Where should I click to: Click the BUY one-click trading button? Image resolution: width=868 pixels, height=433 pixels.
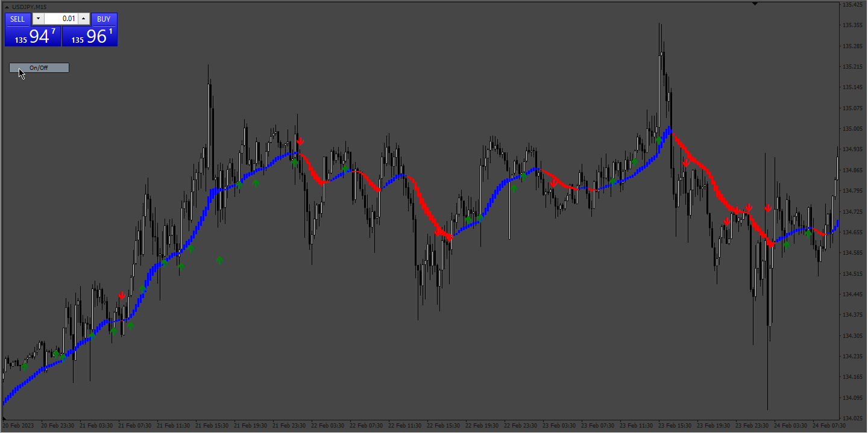click(x=104, y=19)
